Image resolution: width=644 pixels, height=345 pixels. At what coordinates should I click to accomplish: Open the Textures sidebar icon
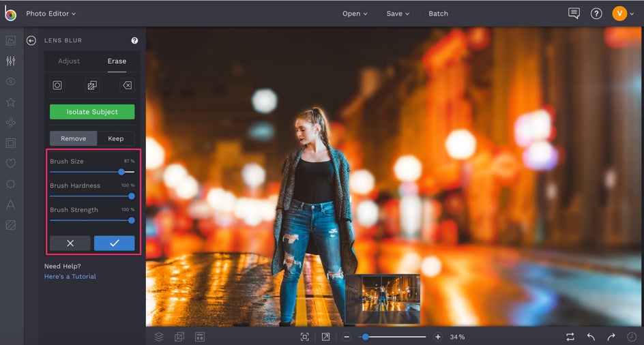[11, 225]
